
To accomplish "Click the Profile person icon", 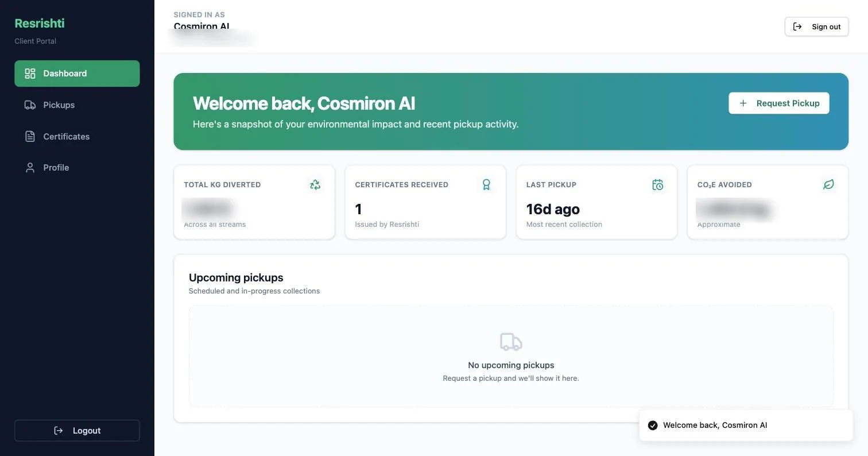I will tap(30, 168).
